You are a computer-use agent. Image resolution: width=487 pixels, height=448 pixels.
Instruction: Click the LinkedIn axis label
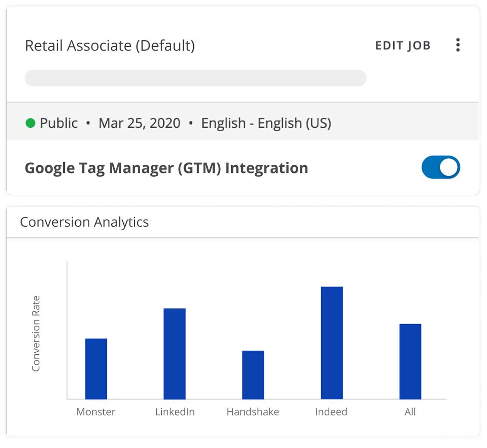click(x=175, y=412)
